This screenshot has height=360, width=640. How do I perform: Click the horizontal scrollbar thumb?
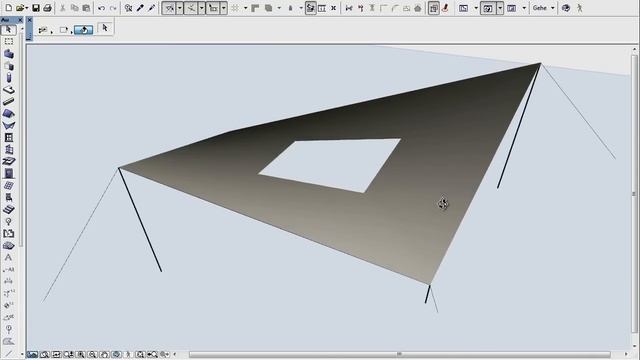point(400,354)
